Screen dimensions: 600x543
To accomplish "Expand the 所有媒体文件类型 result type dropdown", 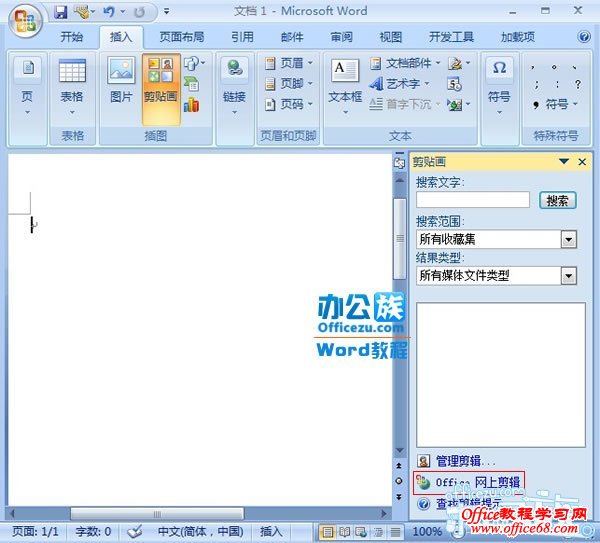I will click(569, 276).
